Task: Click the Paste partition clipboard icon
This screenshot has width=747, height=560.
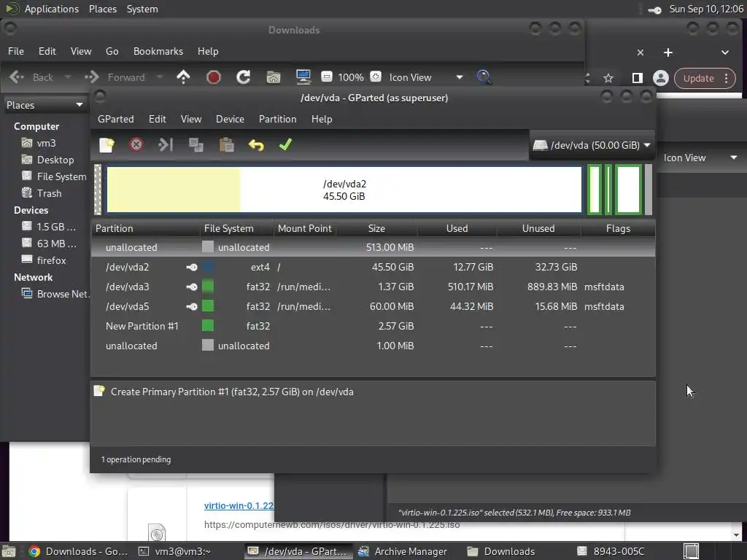Action: 226,145
